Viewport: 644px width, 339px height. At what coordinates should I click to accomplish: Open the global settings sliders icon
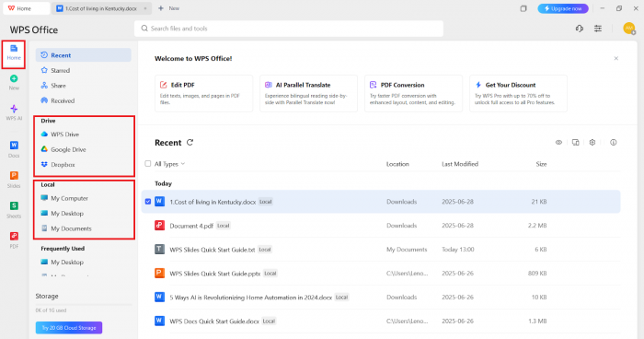click(x=598, y=29)
